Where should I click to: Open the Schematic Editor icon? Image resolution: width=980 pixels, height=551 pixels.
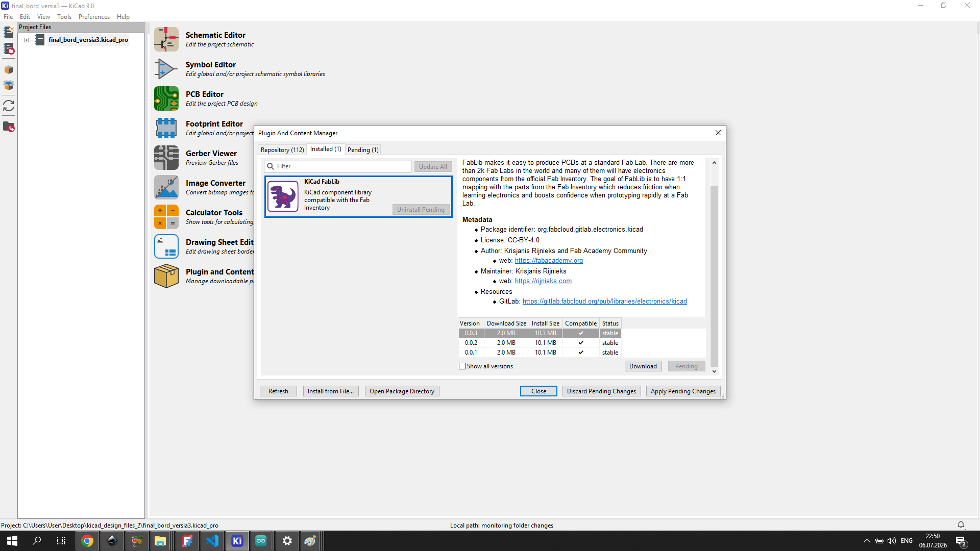(x=166, y=39)
